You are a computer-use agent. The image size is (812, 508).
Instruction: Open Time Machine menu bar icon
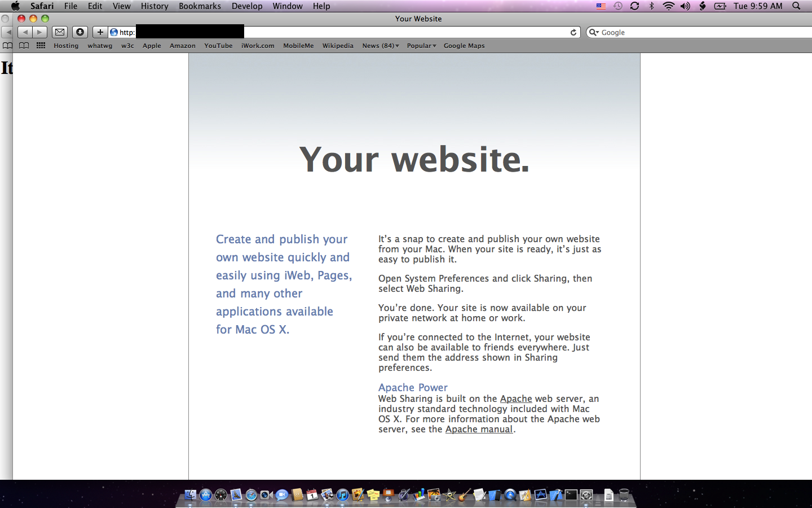(618, 6)
